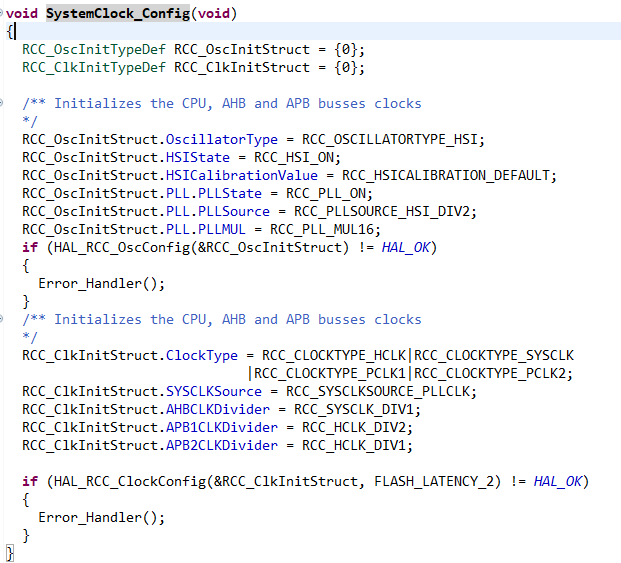Select the OscillatorType field

(222, 139)
